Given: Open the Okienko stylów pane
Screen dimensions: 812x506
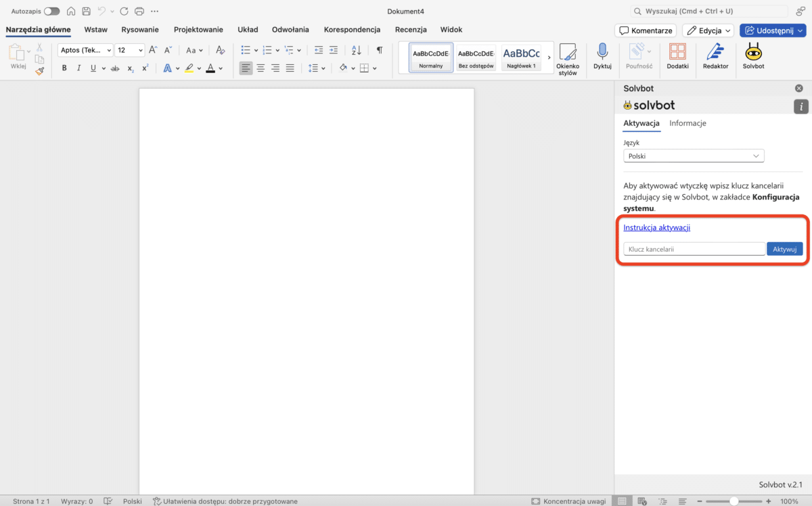Looking at the screenshot, I should click(567, 60).
